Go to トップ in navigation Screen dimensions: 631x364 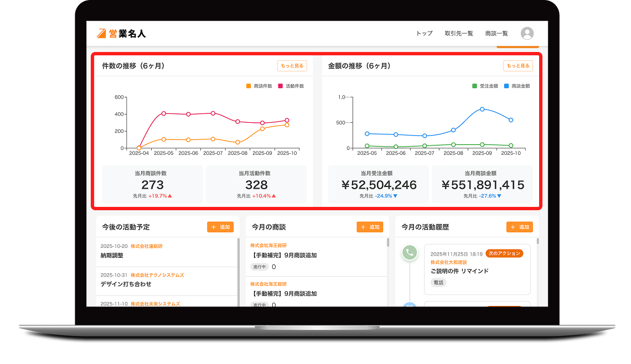[x=424, y=34]
